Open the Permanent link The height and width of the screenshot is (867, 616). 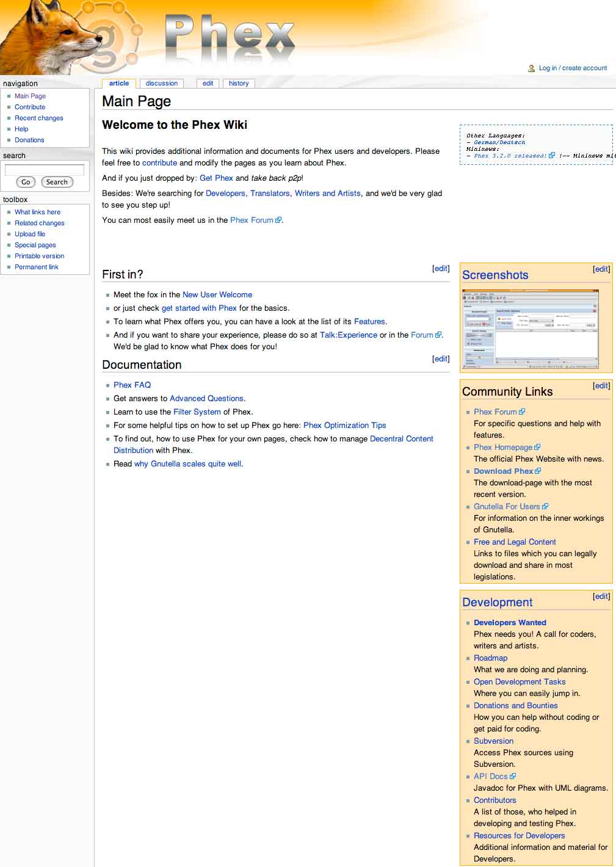tap(37, 267)
